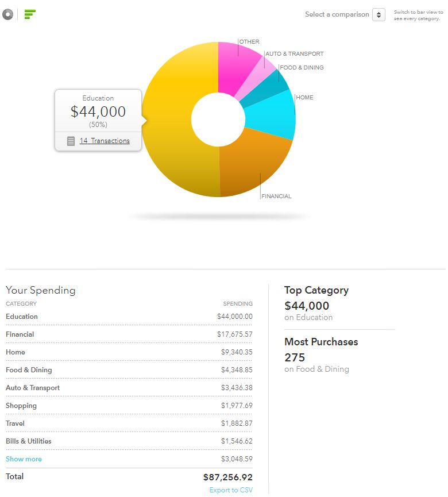Switch to donut chart view icon

[x=7, y=14]
